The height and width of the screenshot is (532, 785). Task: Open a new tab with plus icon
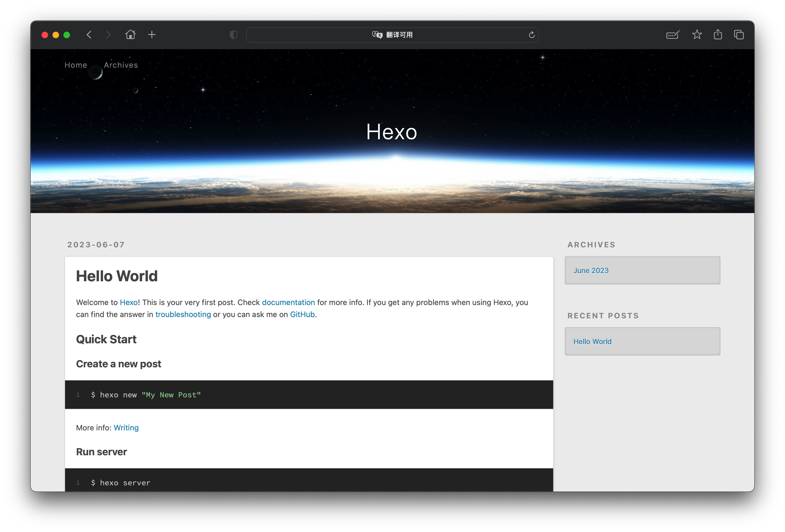tap(152, 34)
